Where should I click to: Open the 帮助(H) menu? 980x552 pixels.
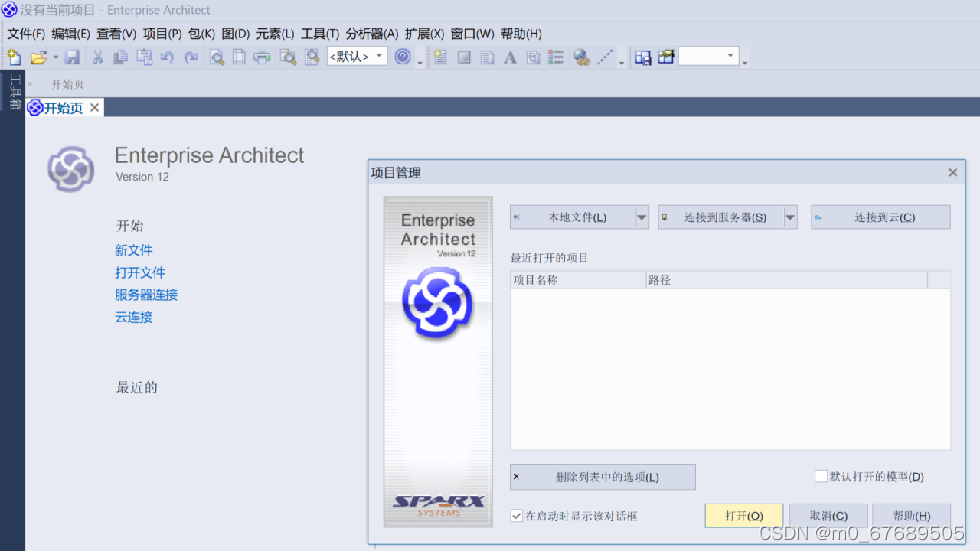click(521, 34)
